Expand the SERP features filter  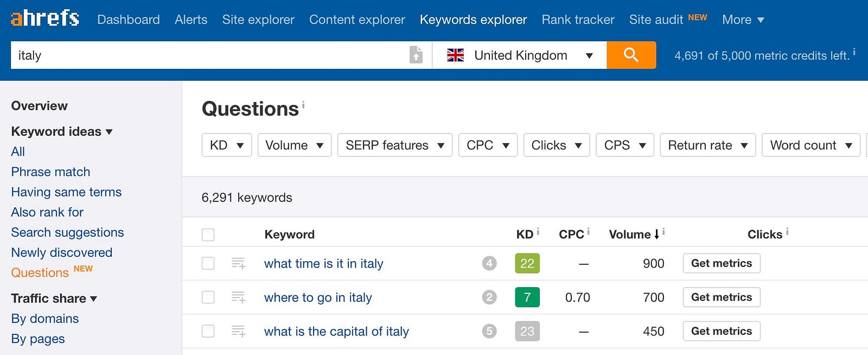click(x=394, y=145)
